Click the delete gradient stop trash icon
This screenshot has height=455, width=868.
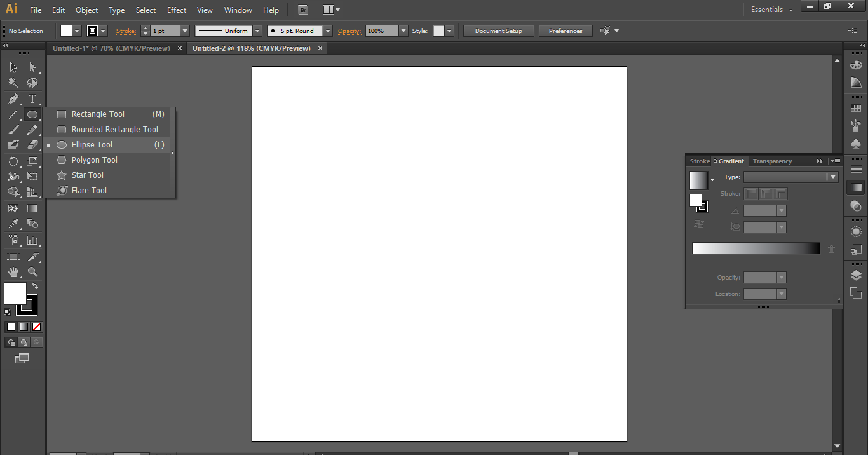tap(831, 248)
